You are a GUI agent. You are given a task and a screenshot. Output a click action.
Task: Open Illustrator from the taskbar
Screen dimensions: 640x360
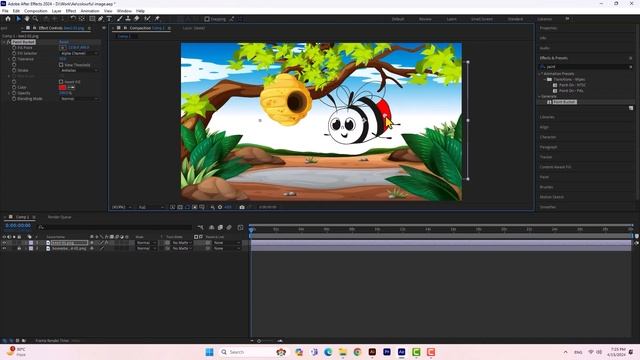pos(372,352)
